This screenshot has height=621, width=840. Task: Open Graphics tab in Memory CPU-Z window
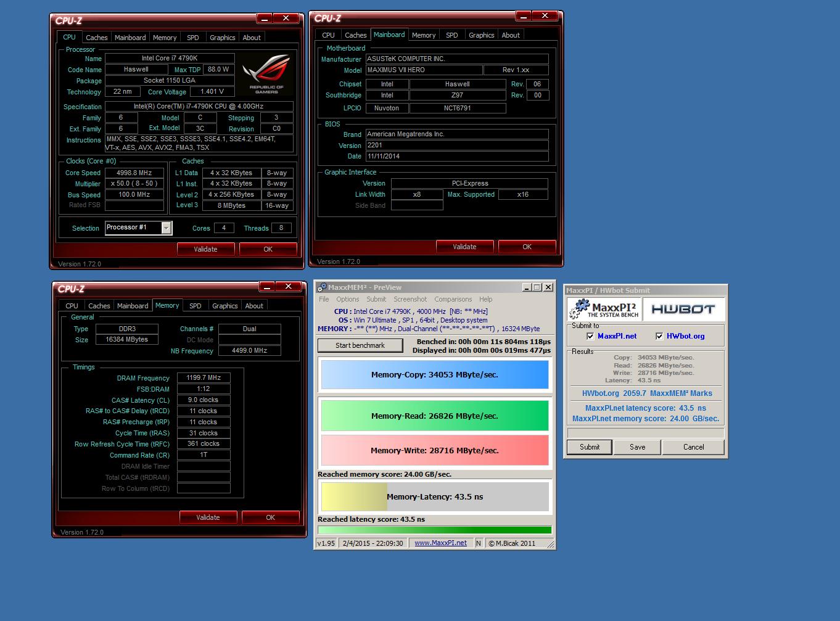point(225,306)
